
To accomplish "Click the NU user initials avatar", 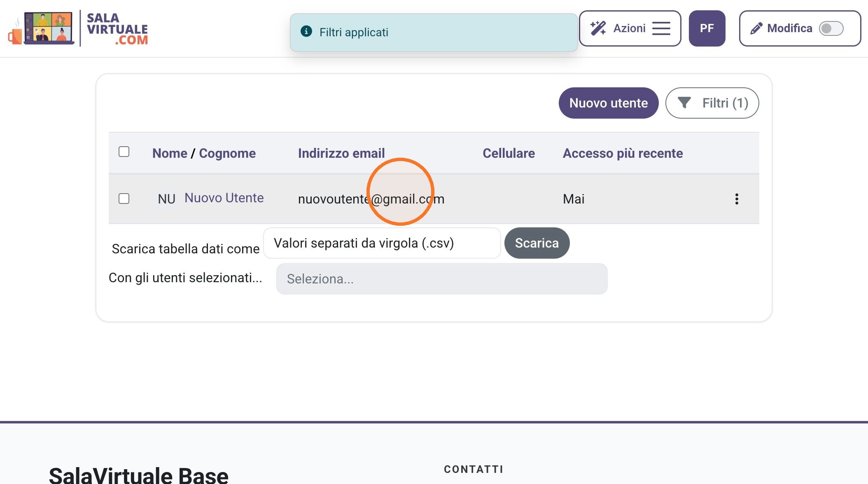I will coord(166,199).
